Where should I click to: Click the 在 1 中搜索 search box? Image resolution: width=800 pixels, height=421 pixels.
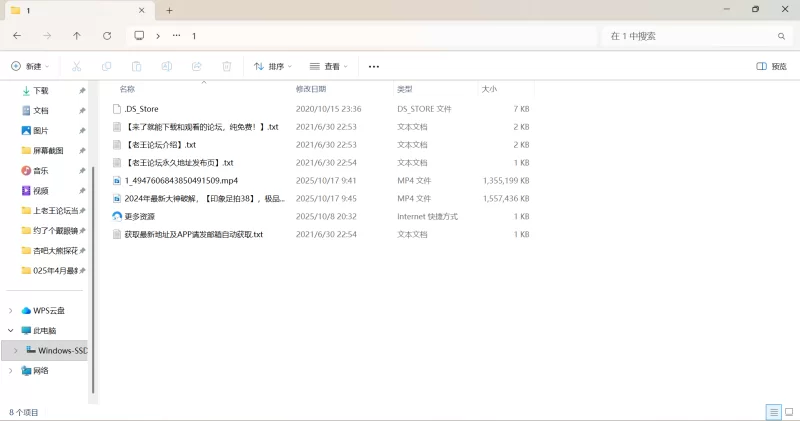(x=690, y=36)
